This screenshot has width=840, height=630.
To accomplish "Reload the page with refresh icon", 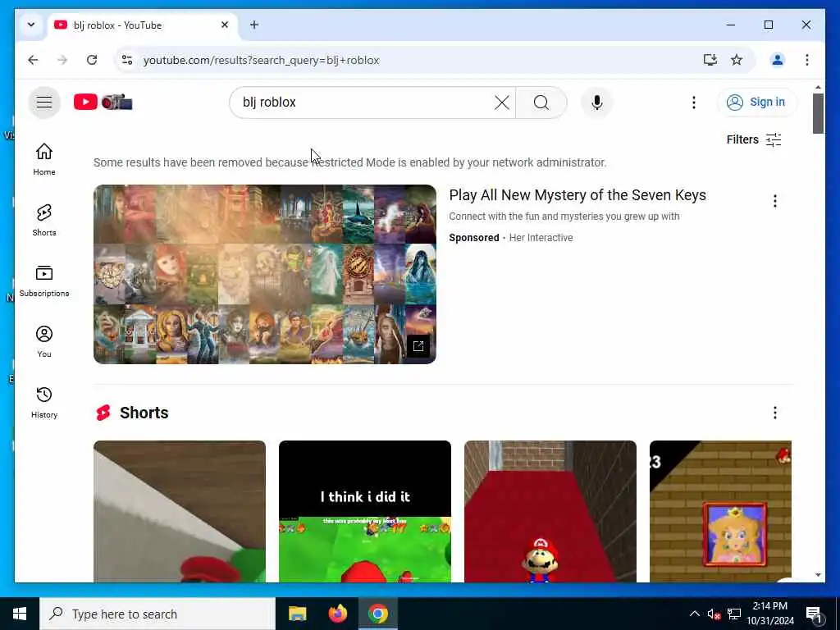I will pyautogui.click(x=92, y=60).
